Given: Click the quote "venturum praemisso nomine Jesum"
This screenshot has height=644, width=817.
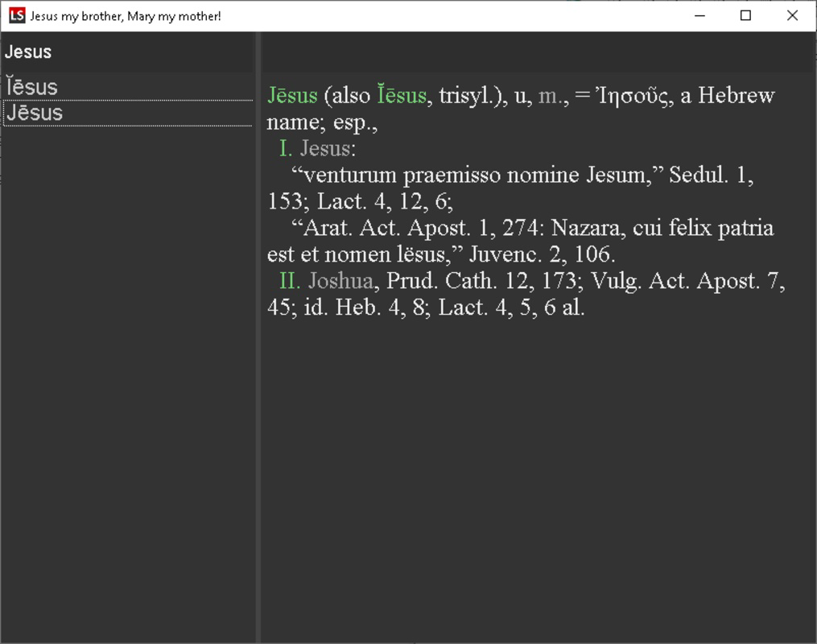Looking at the screenshot, I should [477, 175].
